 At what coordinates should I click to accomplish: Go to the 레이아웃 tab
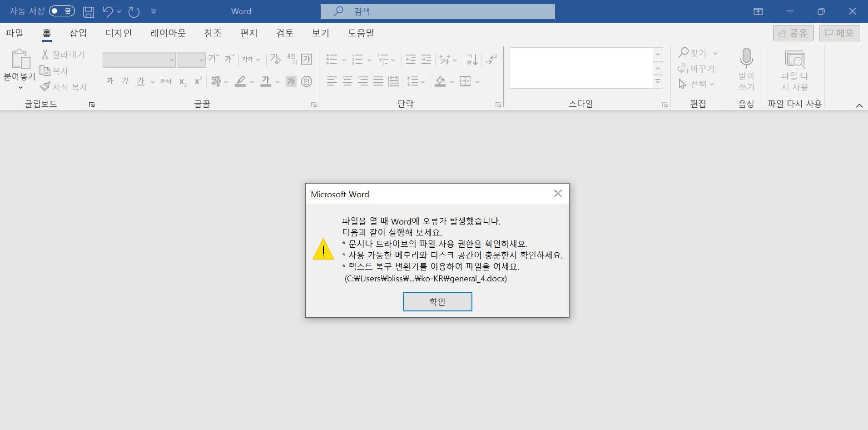point(168,33)
